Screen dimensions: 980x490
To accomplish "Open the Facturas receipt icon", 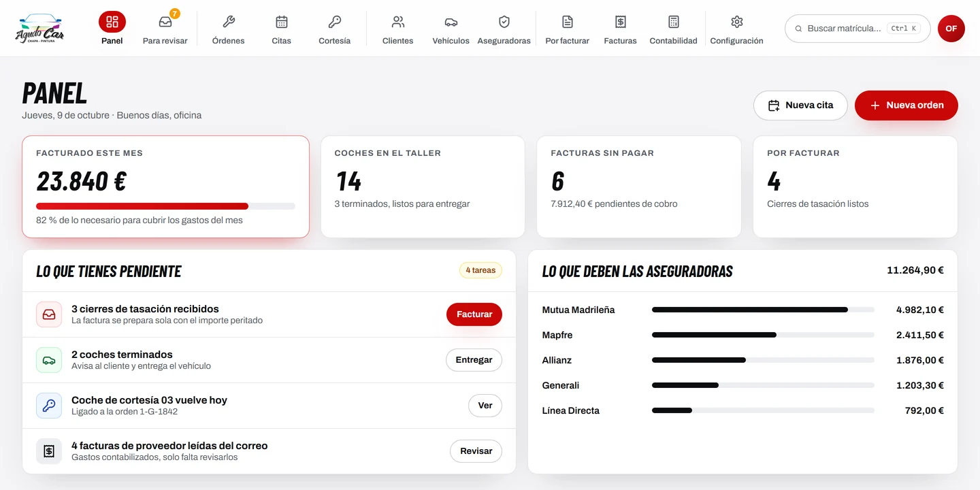I will point(621,22).
